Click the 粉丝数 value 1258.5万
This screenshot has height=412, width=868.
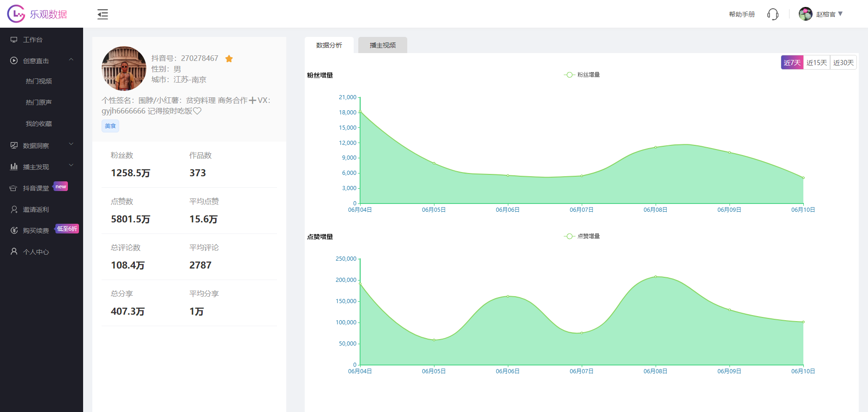[131, 173]
